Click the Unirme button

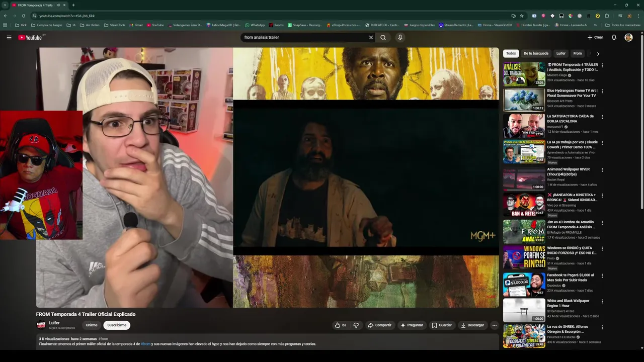click(92, 325)
